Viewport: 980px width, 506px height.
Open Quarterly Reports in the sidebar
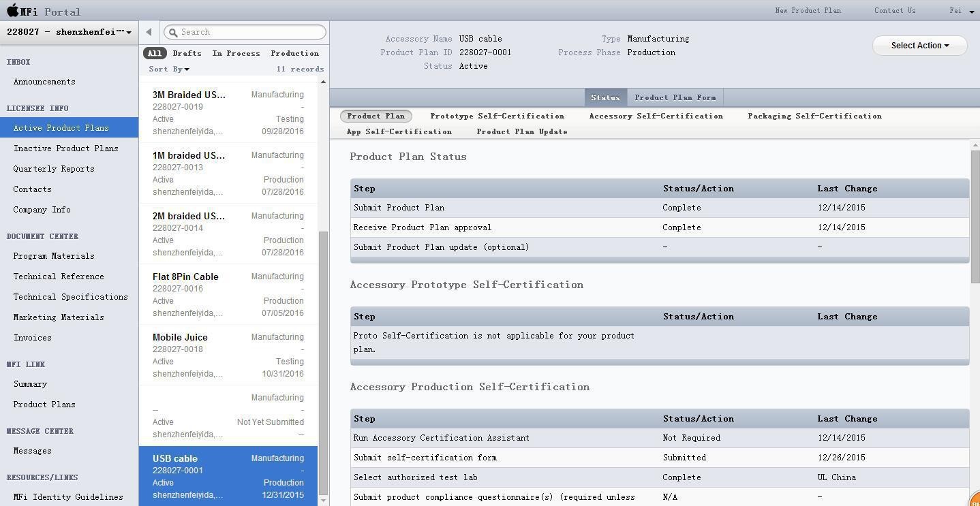click(54, 169)
